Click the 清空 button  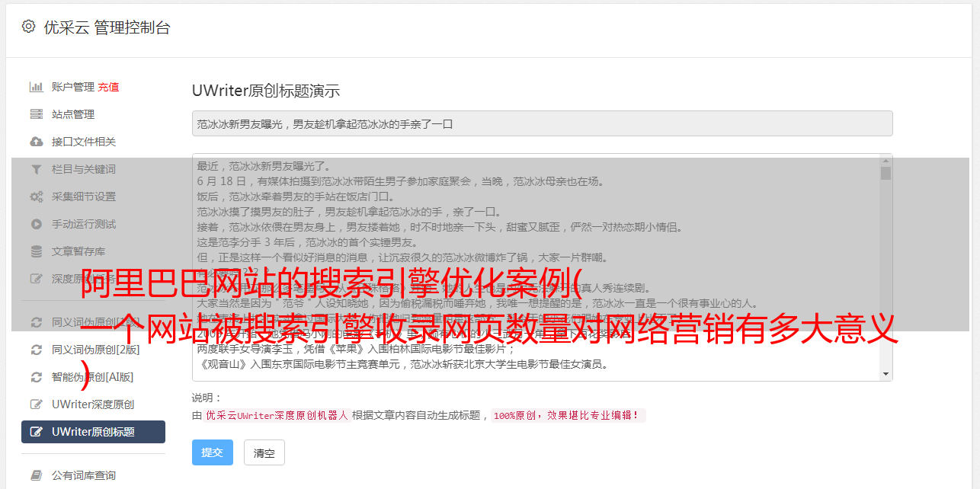click(x=264, y=452)
